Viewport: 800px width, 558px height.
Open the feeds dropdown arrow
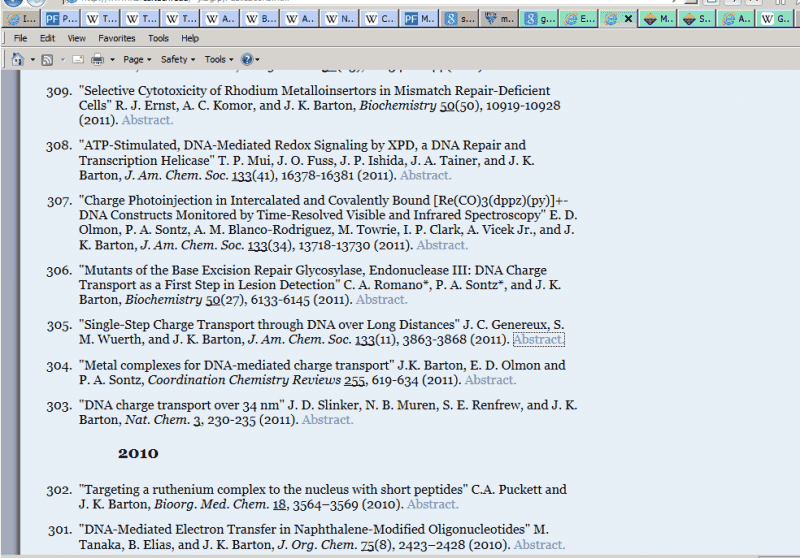click(x=63, y=60)
